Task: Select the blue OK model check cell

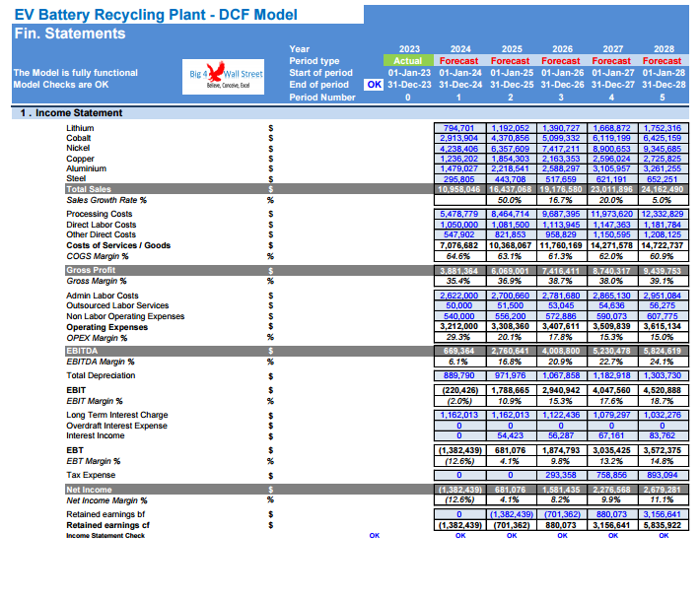Action: click(x=374, y=85)
